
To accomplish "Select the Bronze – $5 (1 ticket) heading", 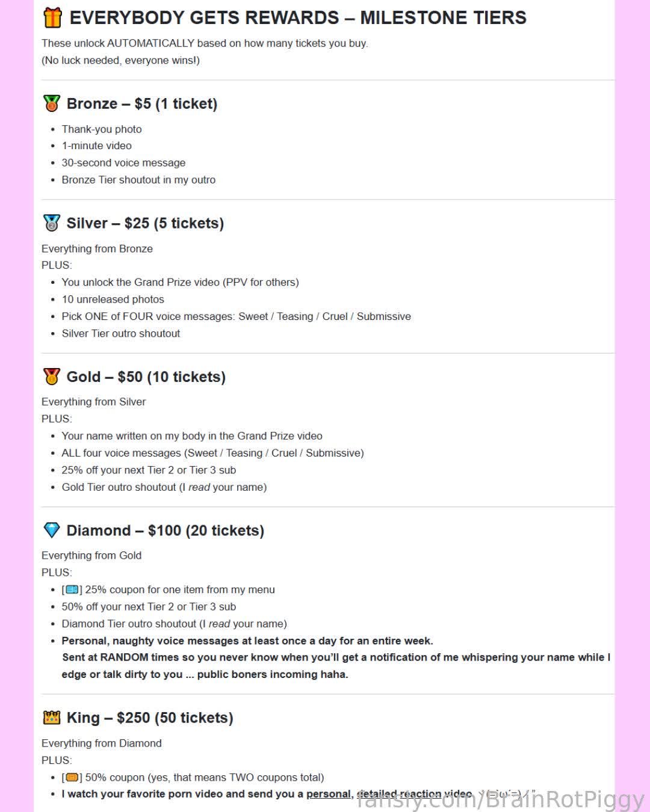I will (142, 103).
